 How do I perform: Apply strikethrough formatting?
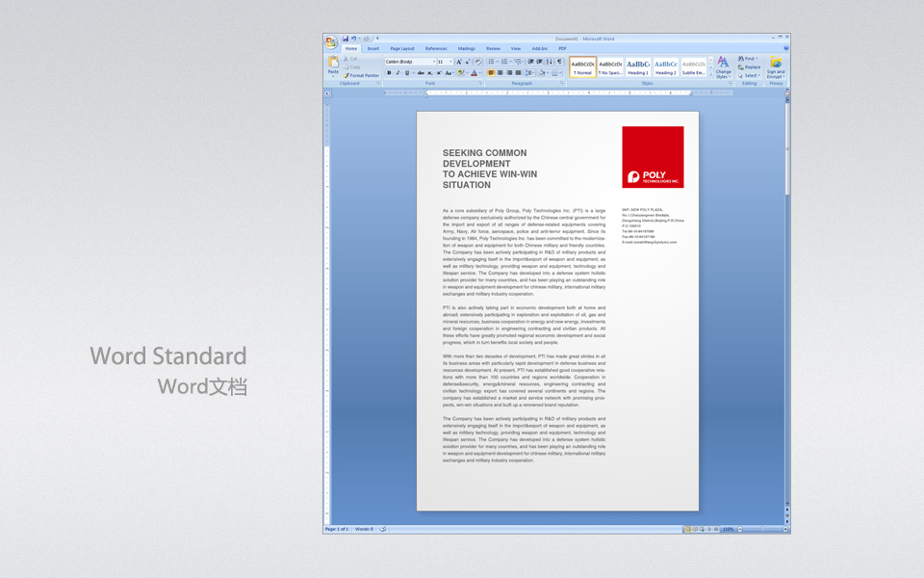click(x=421, y=73)
